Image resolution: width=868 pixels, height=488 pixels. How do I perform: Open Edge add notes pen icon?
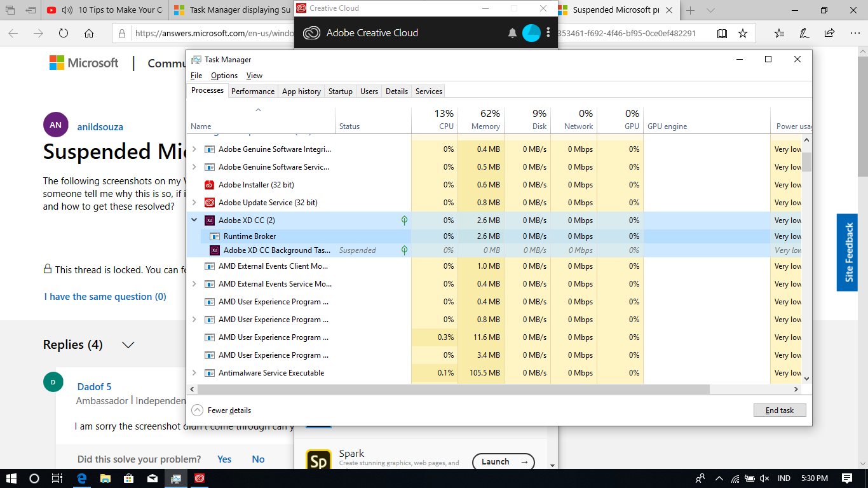coord(804,33)
